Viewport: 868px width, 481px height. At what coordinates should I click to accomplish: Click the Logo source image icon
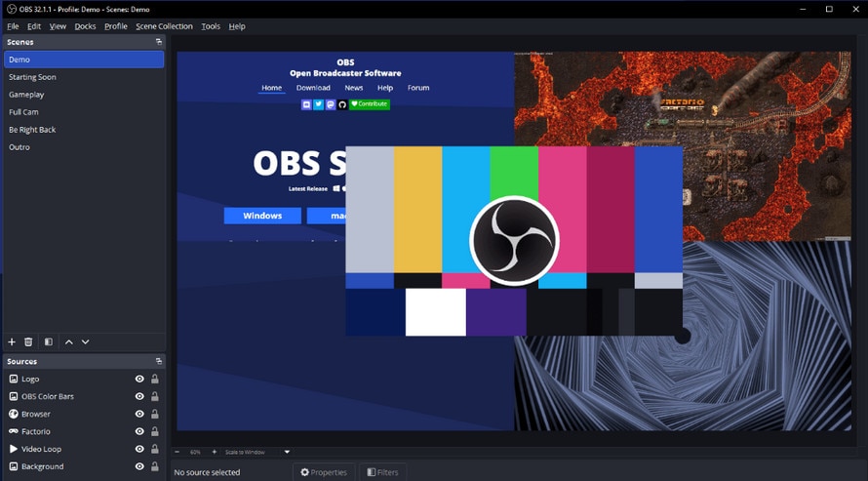pyautogui.click(x=14, y=379)
